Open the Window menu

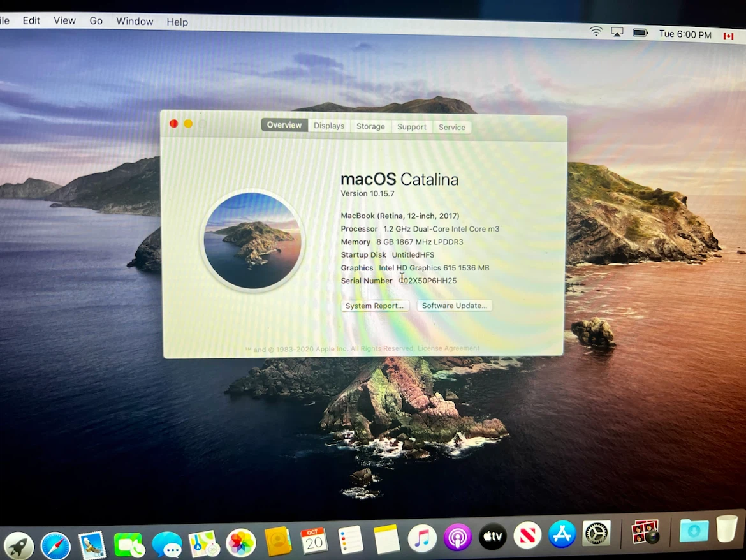coord(135,22)
